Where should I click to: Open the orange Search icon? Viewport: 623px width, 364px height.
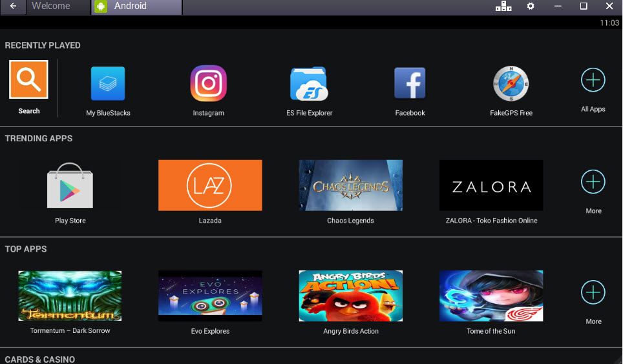pos(28,79)
